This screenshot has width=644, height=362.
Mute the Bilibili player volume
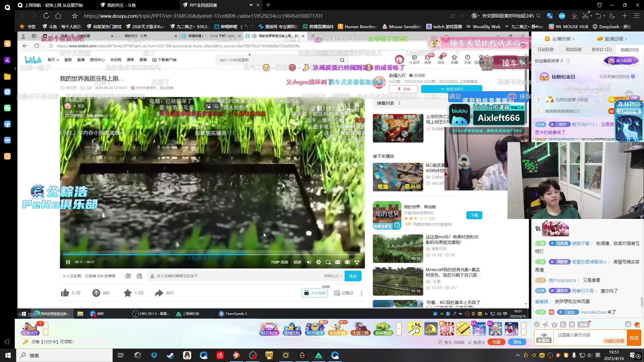309,262
